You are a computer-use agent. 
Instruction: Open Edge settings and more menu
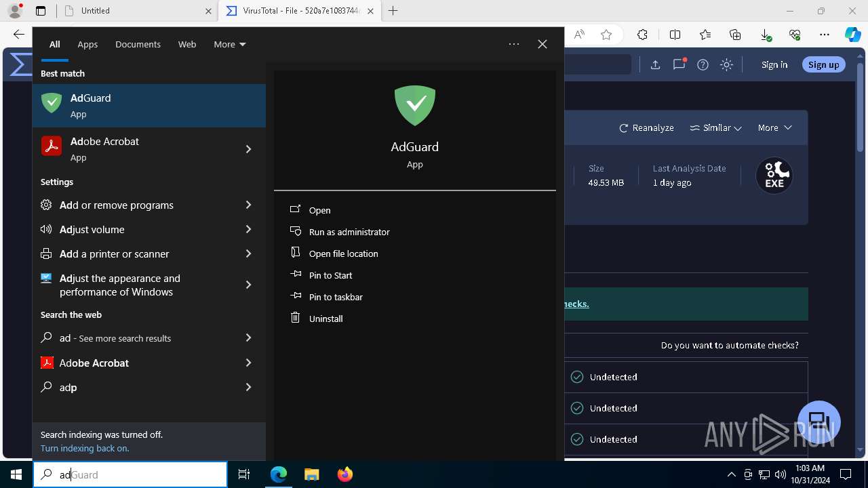(825, 35)
